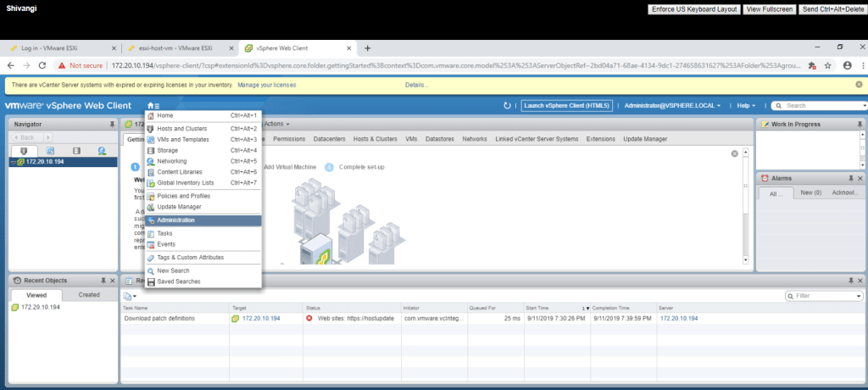Expand the Help dropdown menu
The width and height of the screenshot is (868, 390).
point(746,105)
